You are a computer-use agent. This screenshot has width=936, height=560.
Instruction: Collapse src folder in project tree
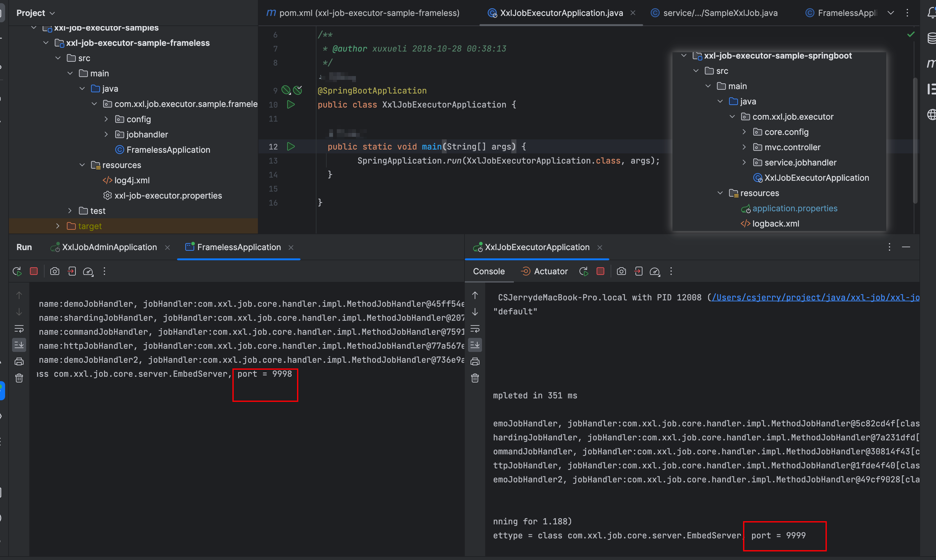pos(58,58)
